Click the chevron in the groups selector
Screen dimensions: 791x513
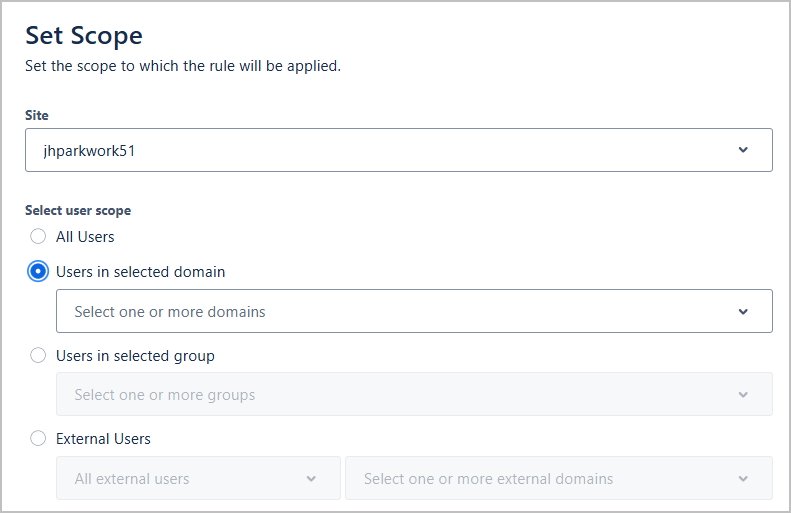coord(743,394)
